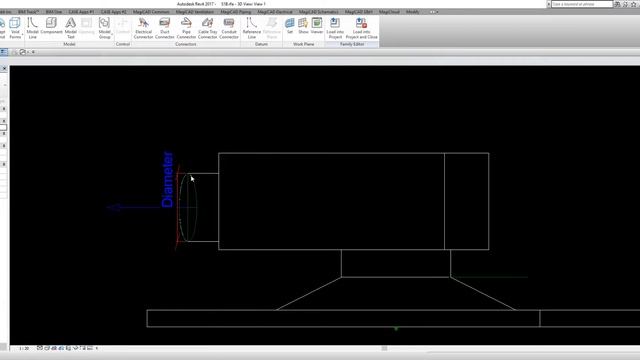This screenshot has width=640, height=360.
Task: Switch to the Modify tab
Action: tap(412, 12)
